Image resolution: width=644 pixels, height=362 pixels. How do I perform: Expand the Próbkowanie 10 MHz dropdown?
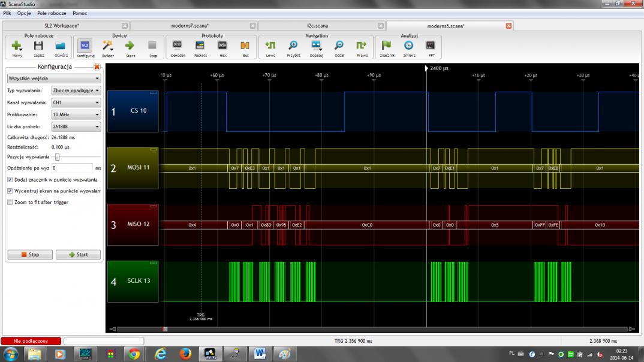click(x=76, y=114)
